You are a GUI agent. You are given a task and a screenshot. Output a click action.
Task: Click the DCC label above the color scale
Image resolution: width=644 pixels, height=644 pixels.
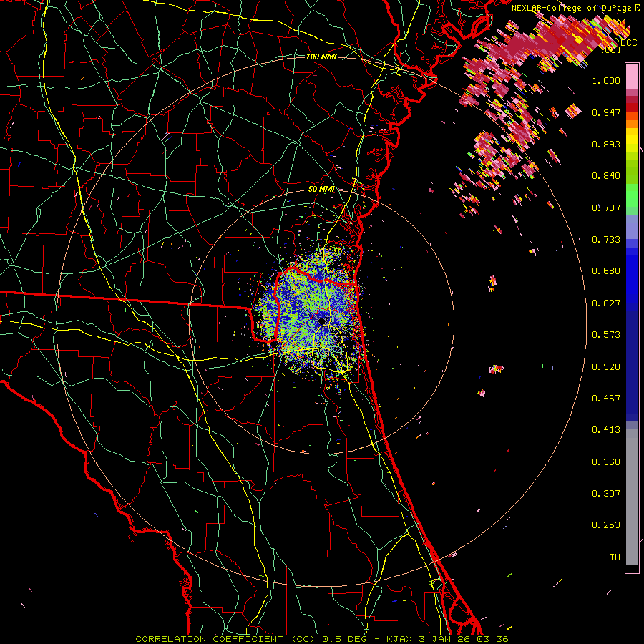tap(628, 42)
